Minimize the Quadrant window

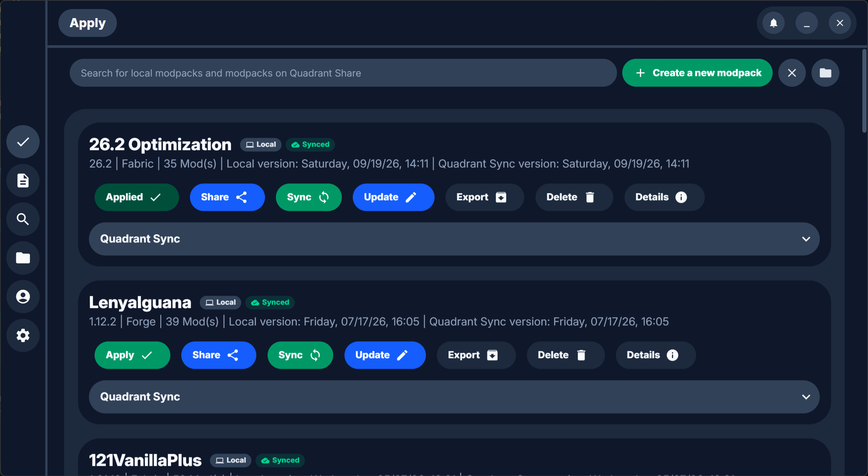coord(807,23)
